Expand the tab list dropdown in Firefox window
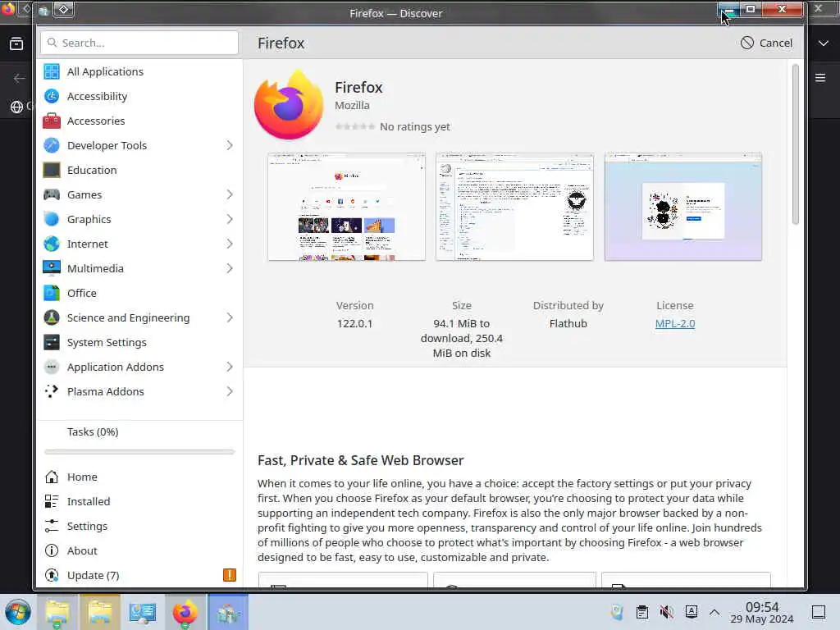This screenshot has width=840, height=630. pyautogui.click(x=824, y=43)
